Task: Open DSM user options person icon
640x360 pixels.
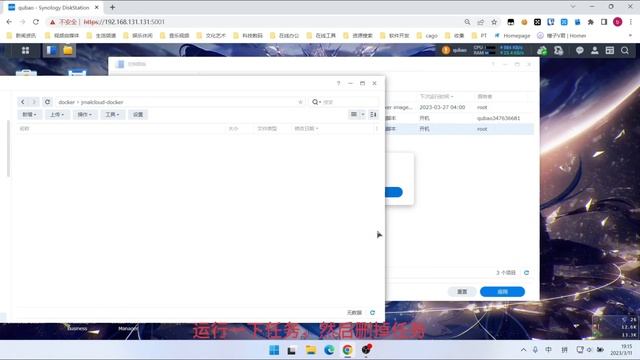Action: (x=595, y=50)
